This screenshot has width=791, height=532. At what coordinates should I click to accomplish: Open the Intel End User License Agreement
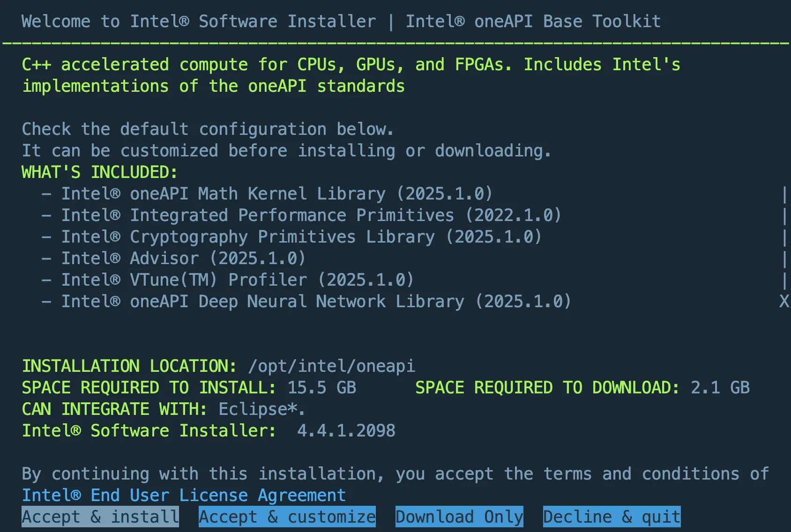point(184,495)
